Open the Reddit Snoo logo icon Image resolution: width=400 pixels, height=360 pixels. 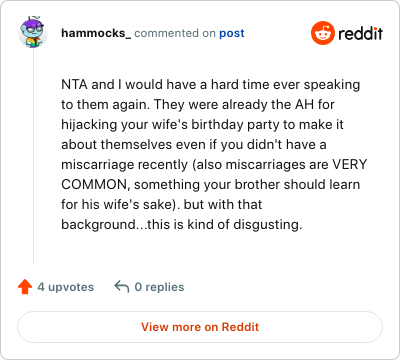point(323,33)
